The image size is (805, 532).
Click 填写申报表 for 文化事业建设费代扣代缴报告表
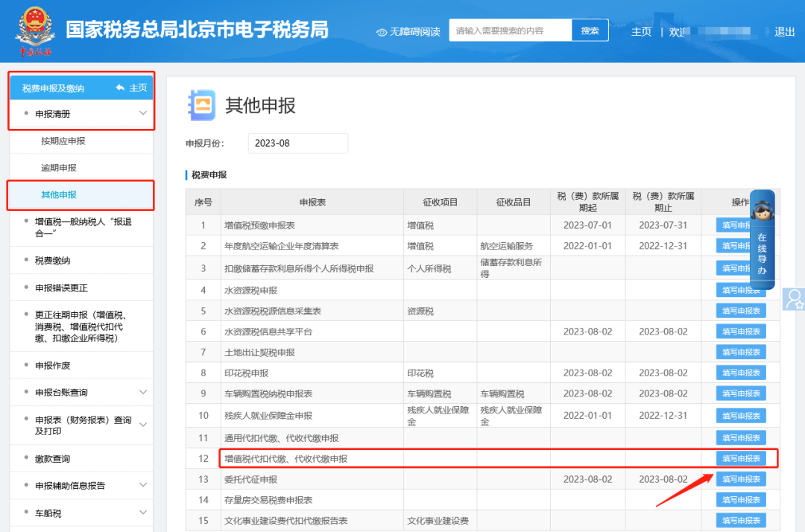pos(741,521)
